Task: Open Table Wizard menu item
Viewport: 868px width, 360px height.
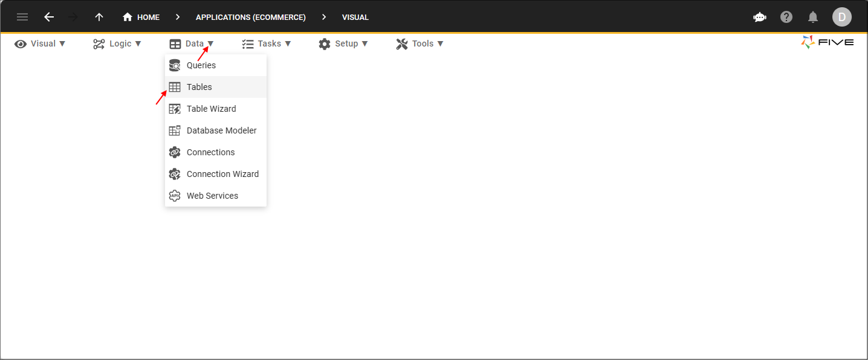Action: [x=211, y=109]
